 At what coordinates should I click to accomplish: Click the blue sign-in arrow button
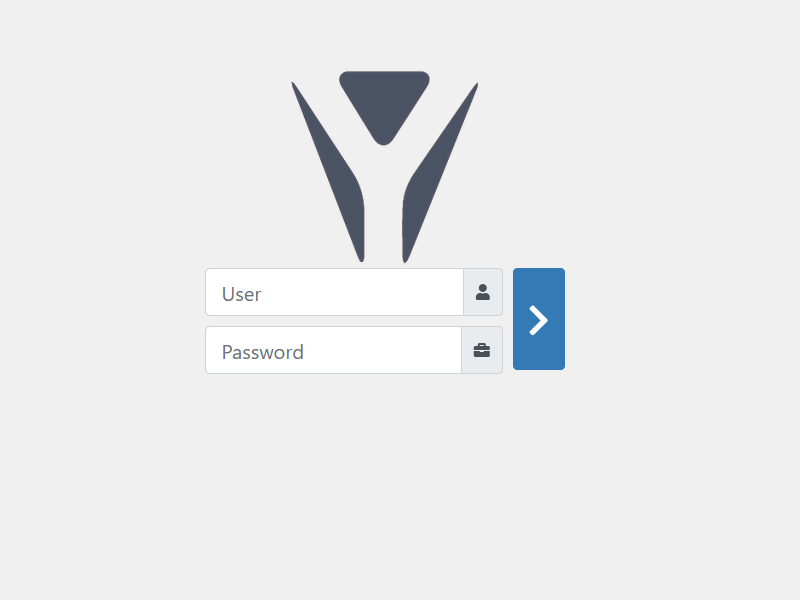(x=539, y=319)
